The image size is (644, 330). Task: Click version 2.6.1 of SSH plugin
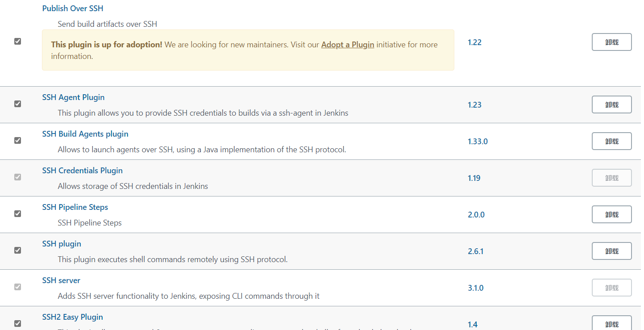pos(476,251)
